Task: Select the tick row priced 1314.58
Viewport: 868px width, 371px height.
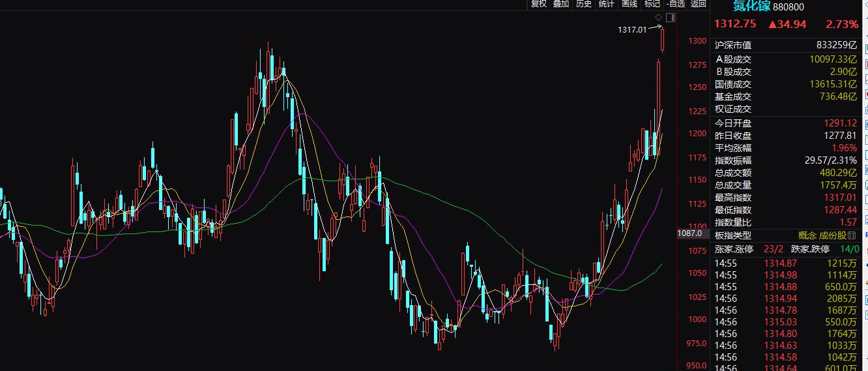Action: coord(786,357)
